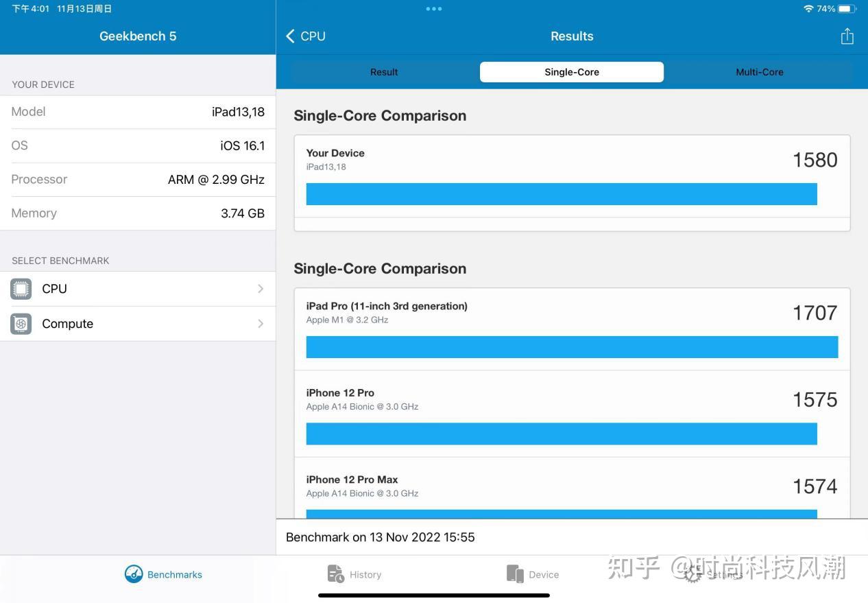The width and height of the screenshot is (868, 603).
Task: Click Your Device score bar
Action: point(561,193)
